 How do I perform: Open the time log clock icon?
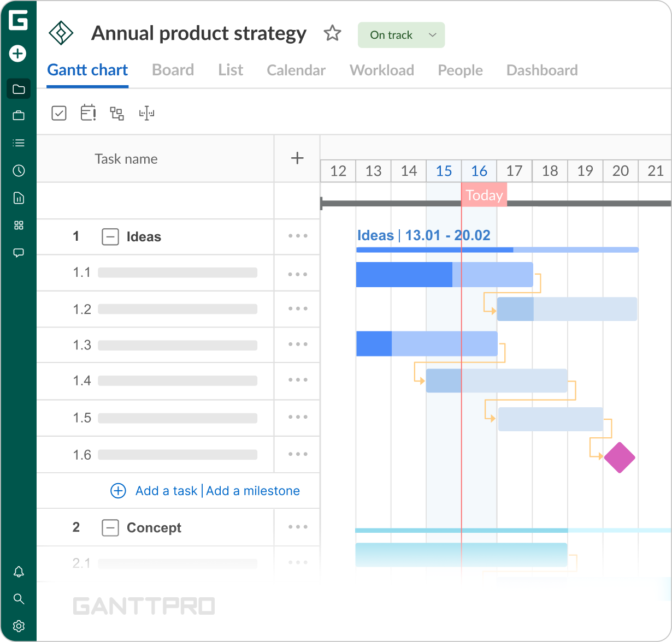click(19, 171)
